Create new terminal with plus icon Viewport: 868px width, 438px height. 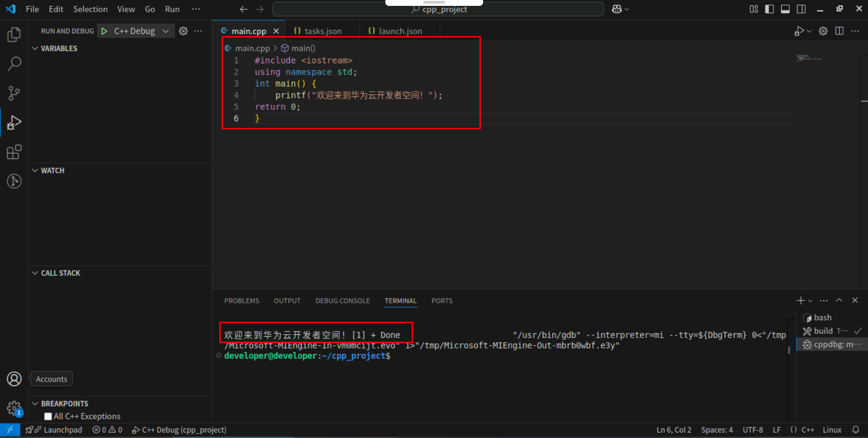point(801,300)
